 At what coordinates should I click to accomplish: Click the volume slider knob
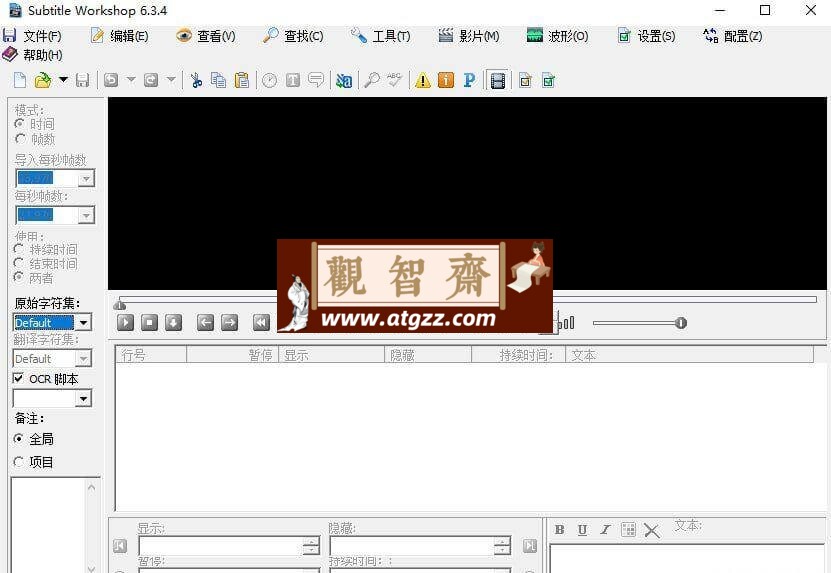681,323
